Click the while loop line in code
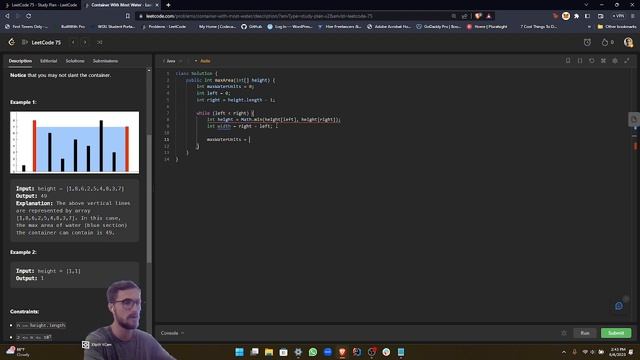 (225, 113)
